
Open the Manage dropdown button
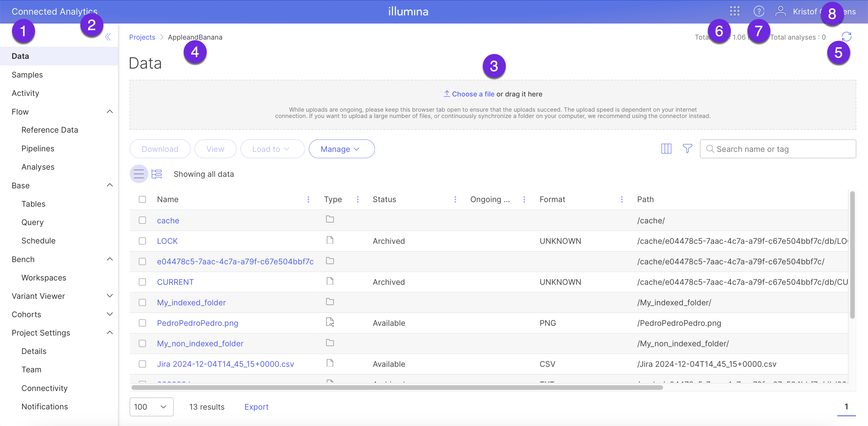coord(341,149)
